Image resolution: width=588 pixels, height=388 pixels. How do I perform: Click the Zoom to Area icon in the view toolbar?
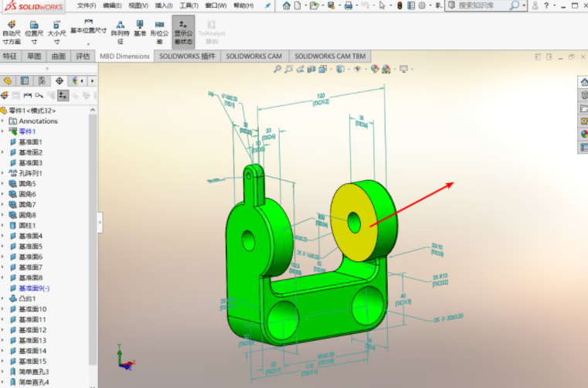point(289,69)
